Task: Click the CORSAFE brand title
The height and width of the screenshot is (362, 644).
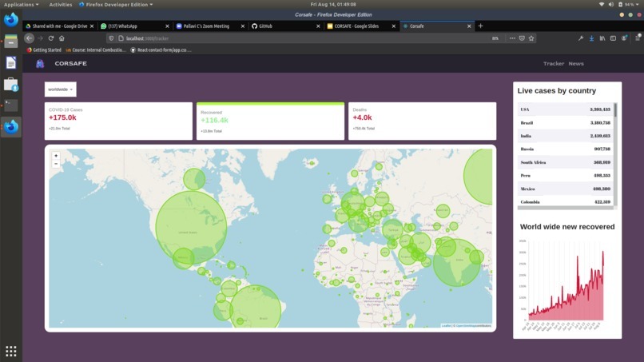Action: pyautogui.click(x=70, y=64)
